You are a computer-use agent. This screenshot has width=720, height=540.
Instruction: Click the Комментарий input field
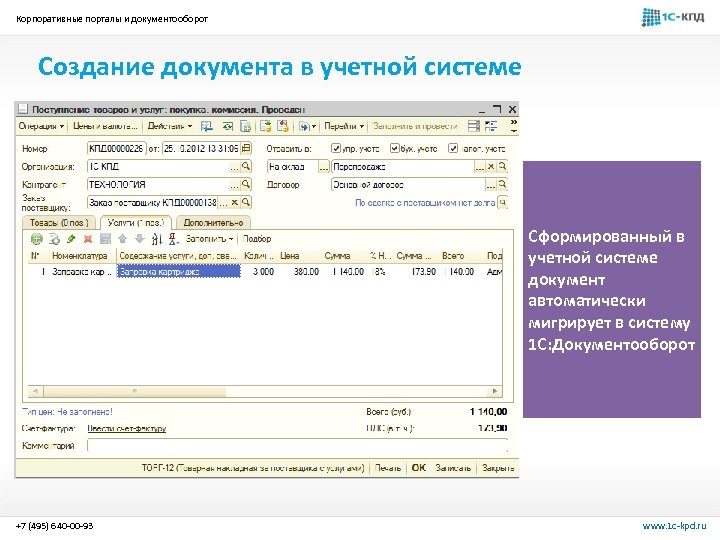[x=298, y=445]
